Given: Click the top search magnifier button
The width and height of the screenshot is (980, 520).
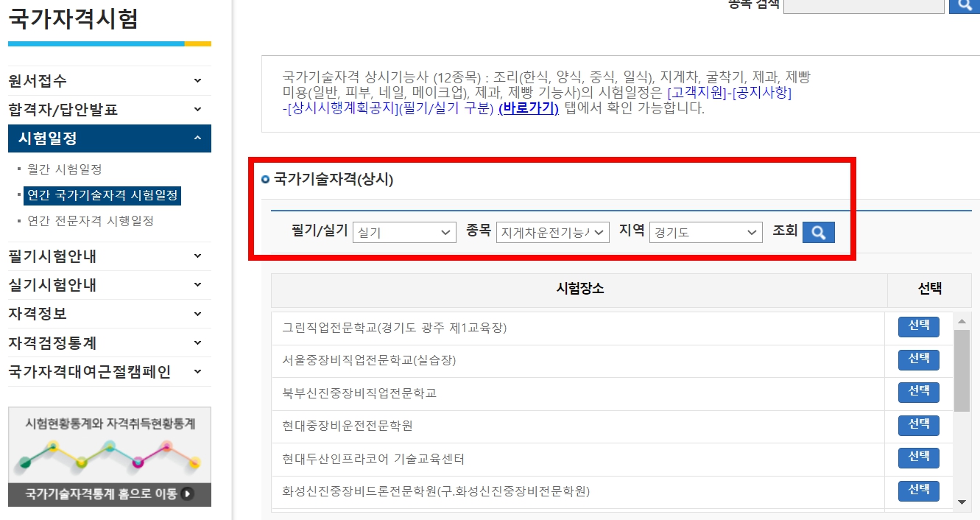Looking at the screenshot, I should (x=965, y=6).
